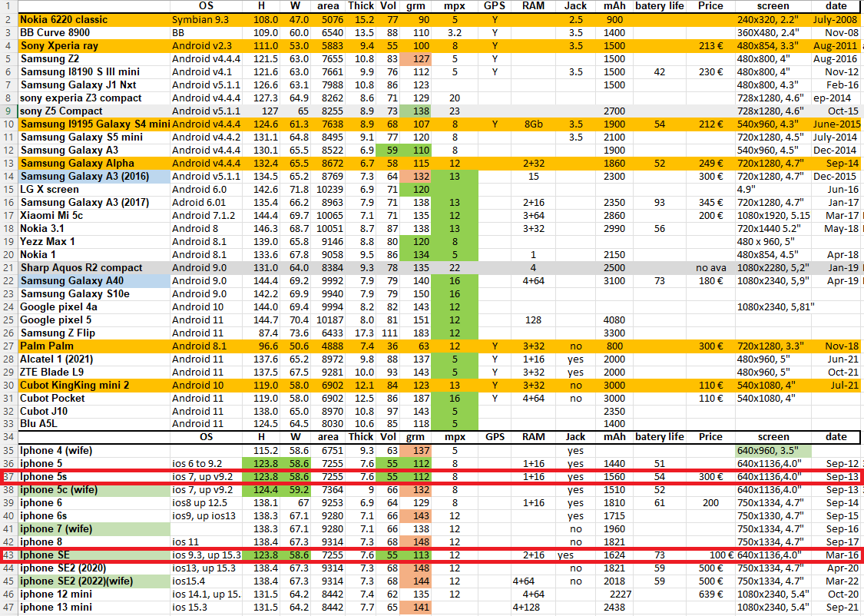Click the "iphone 5c (wife)" cell
The image size is (864, 616).
(94, 490)
